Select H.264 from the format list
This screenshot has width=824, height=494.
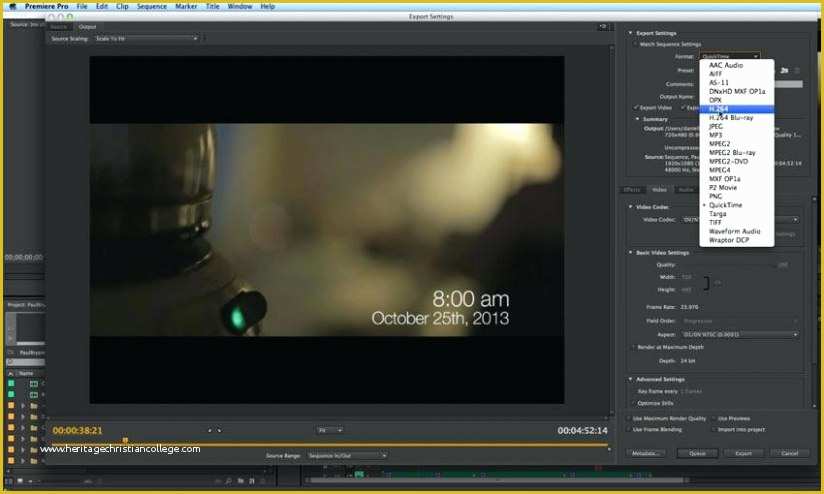(737, 109)
